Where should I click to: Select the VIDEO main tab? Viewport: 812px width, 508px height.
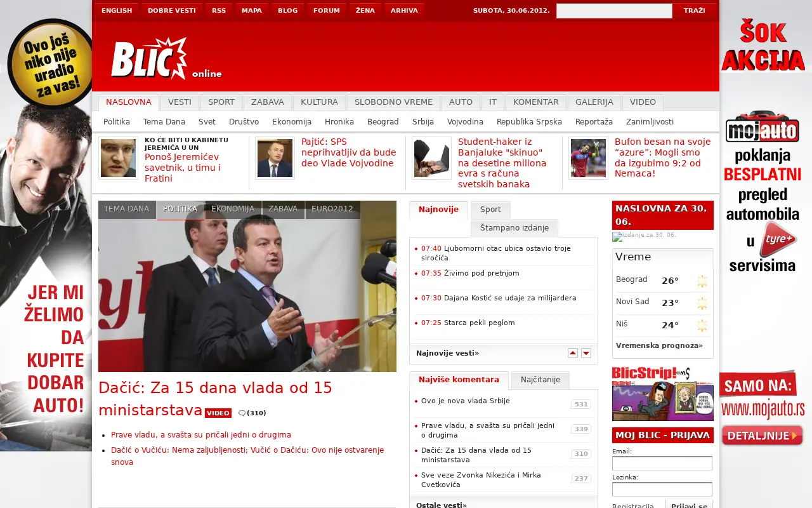pyautogui.click(x=643, y=102)
